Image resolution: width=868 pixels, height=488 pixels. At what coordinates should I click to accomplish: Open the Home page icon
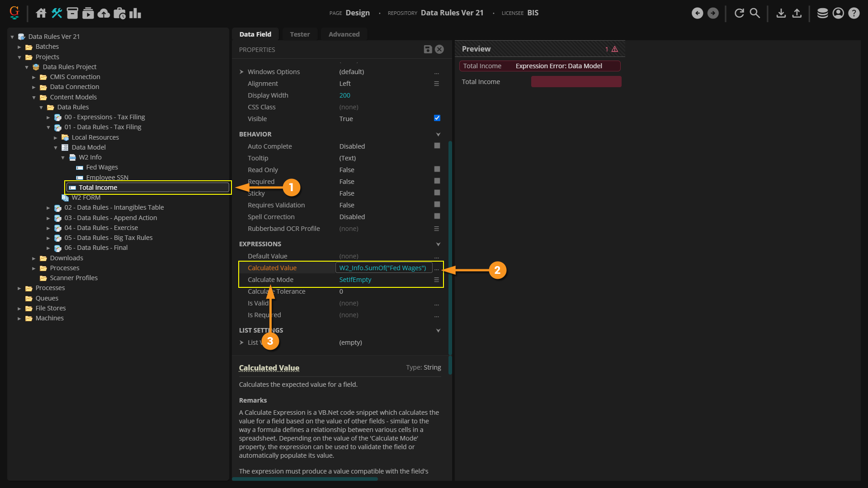(41, 13)
